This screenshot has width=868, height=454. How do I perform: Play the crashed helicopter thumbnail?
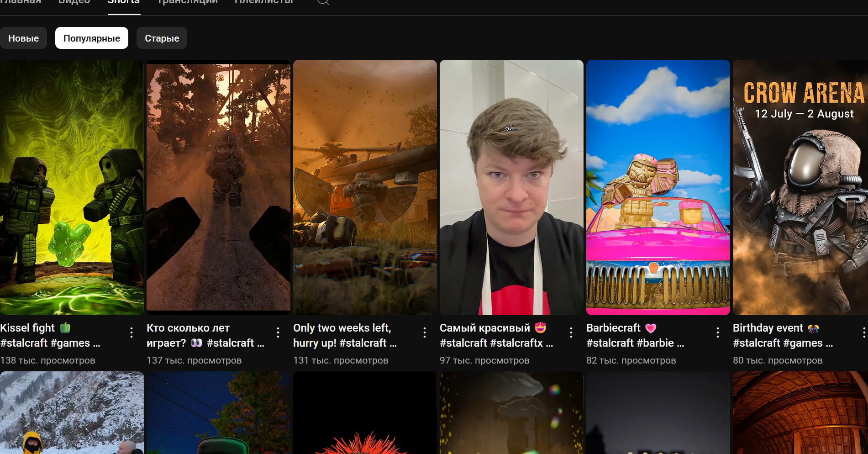point(365,187)
